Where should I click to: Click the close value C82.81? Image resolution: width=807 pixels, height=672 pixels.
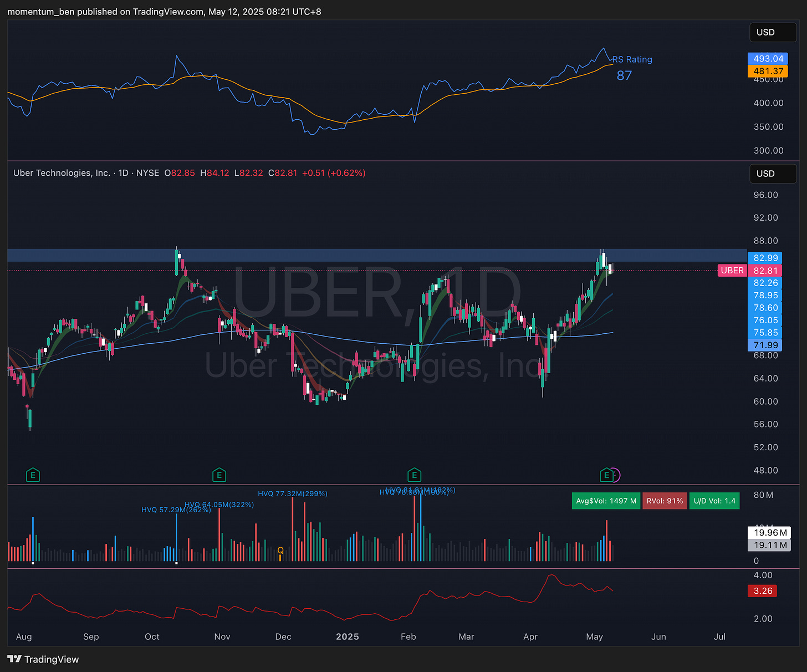pos(283,173)
